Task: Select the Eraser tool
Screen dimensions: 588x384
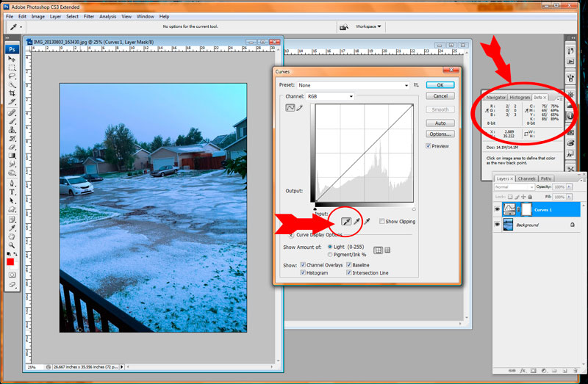Action: 12,148
